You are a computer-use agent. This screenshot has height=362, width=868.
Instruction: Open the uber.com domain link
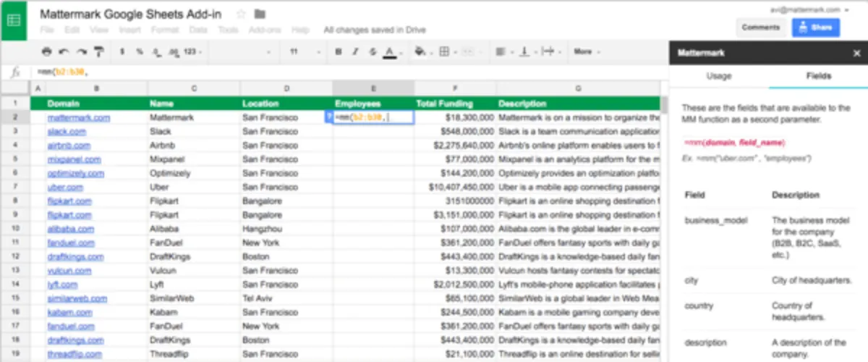coord(65,188)
